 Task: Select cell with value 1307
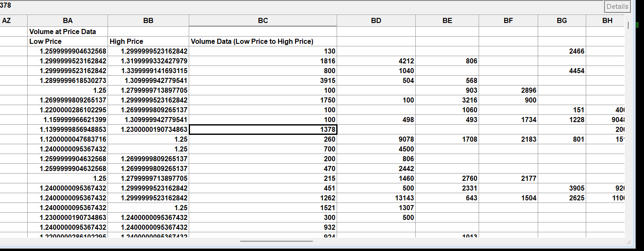point(376,208)
